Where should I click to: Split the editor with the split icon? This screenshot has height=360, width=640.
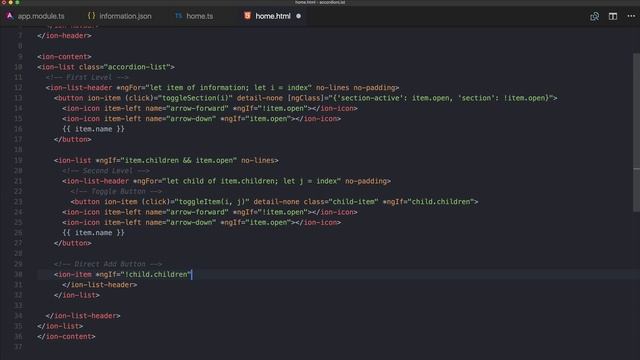click(x=613, y=16)
